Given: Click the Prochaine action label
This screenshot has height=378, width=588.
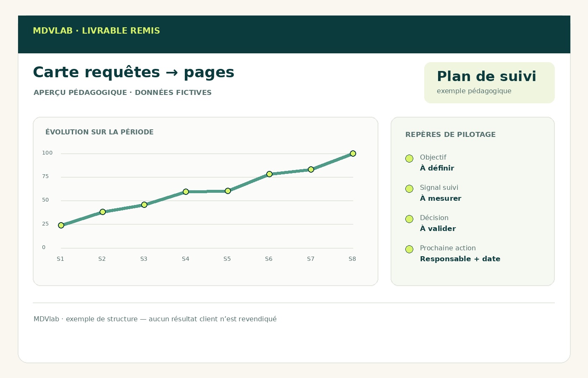Looking at the screenshot, I should click(x=448, y=248).
